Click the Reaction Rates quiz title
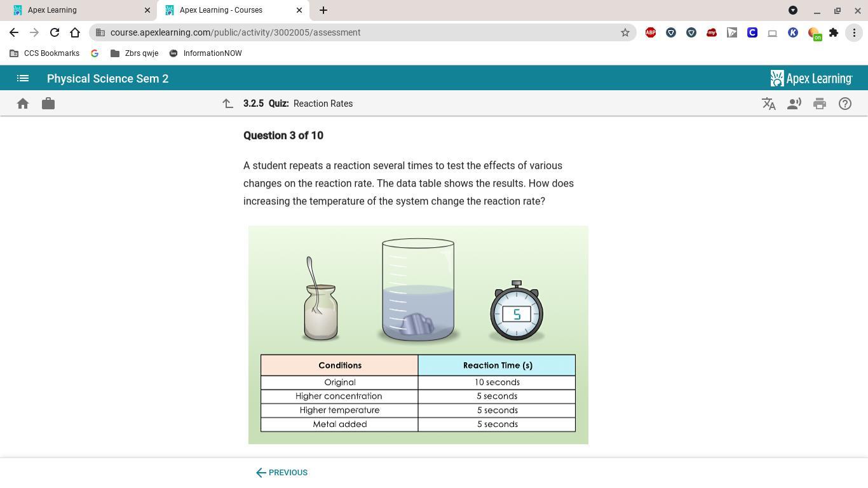 323,104
